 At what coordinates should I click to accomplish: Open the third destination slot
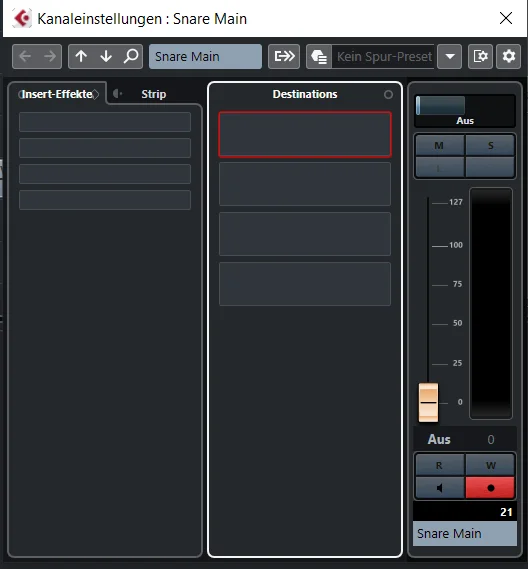[x=305, y=234]
